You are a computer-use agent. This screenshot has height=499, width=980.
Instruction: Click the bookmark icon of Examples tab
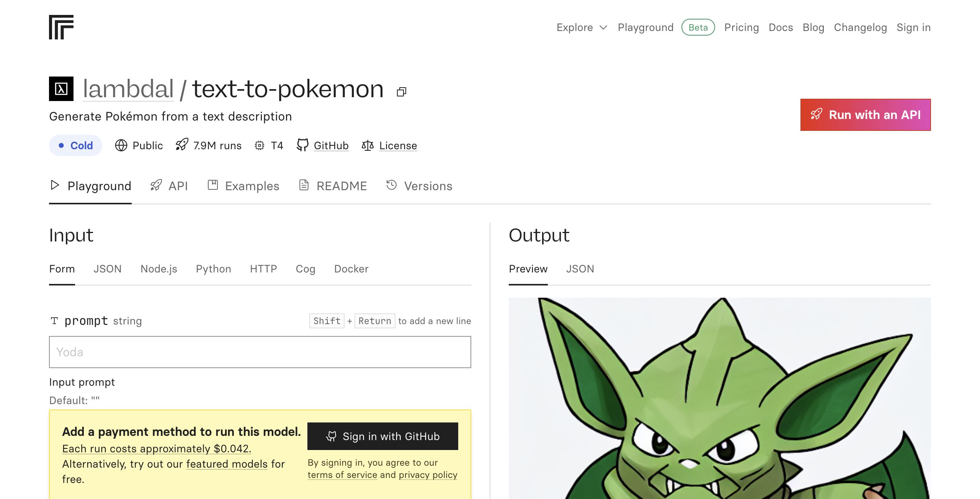[213, 185]
